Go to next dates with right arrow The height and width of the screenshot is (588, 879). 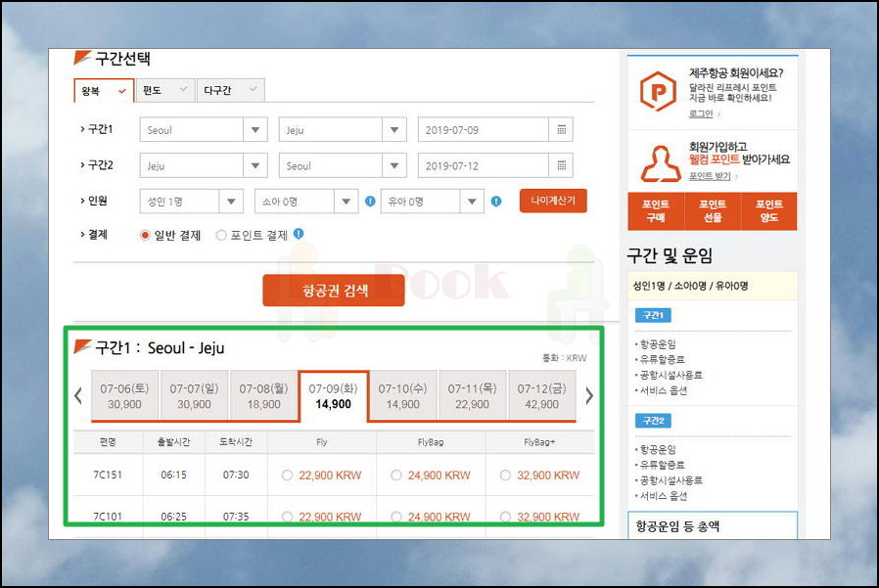pos(588,395)
